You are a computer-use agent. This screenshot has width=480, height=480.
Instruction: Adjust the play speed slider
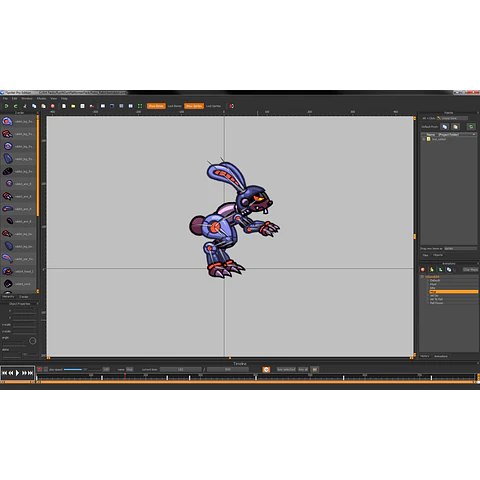[x=82, y=369]
